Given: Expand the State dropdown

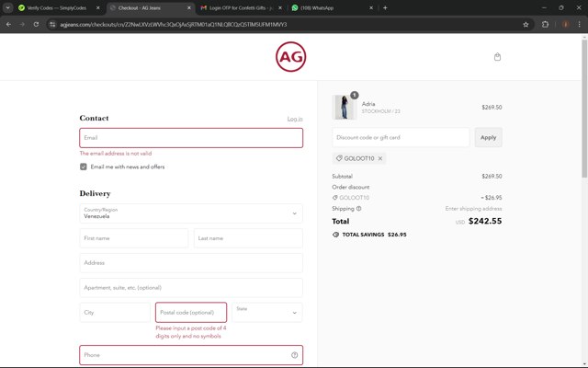Looking at the screenshot, I should 267,313.
